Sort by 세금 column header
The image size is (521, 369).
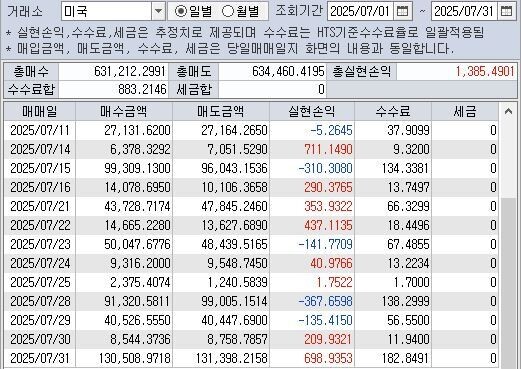(465, 111)
